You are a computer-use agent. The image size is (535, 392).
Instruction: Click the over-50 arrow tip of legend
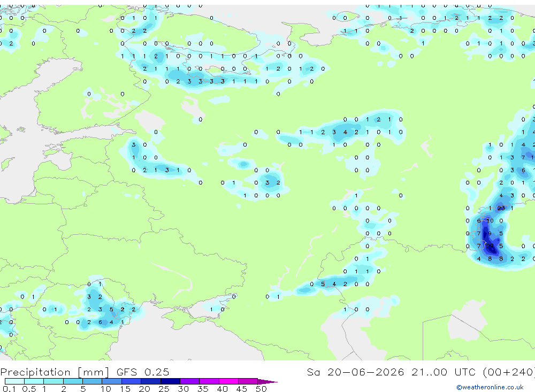(x=267, y=381)
